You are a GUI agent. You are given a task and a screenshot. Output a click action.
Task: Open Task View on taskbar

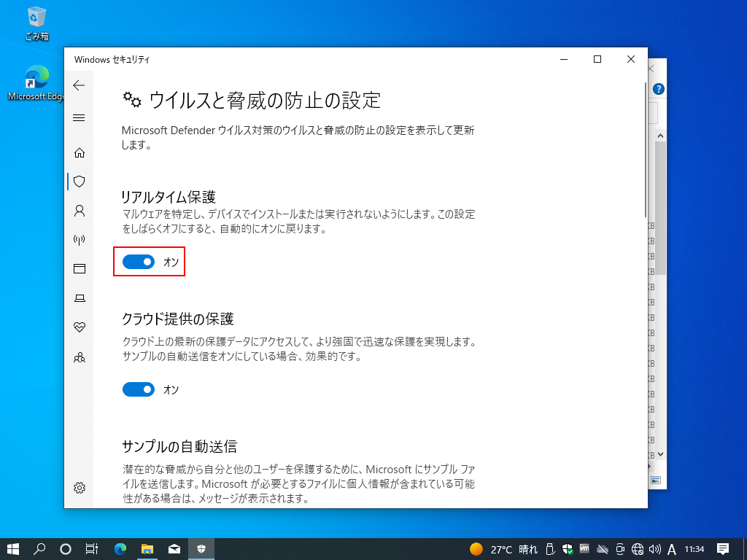(91, 549)
